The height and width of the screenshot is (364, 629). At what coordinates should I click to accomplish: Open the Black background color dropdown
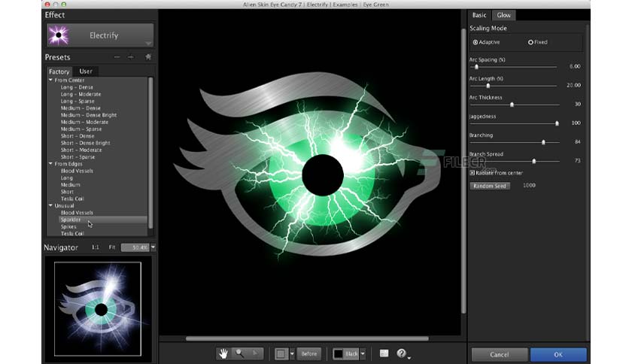coord(363,353)
